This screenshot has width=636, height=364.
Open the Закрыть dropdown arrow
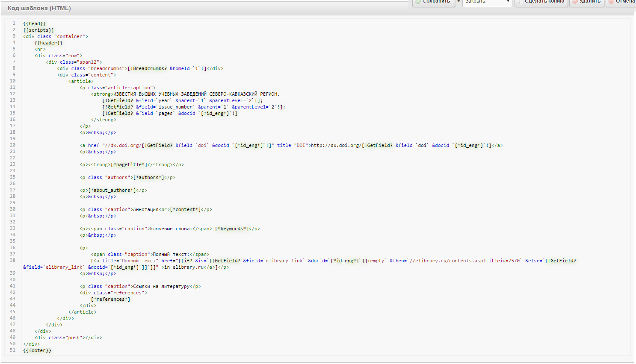point(508,2)
